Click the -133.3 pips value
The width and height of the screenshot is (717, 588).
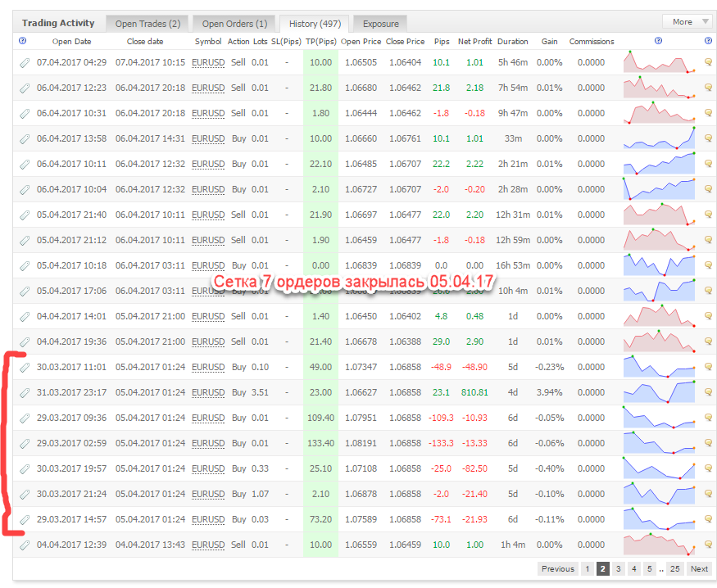442,443
